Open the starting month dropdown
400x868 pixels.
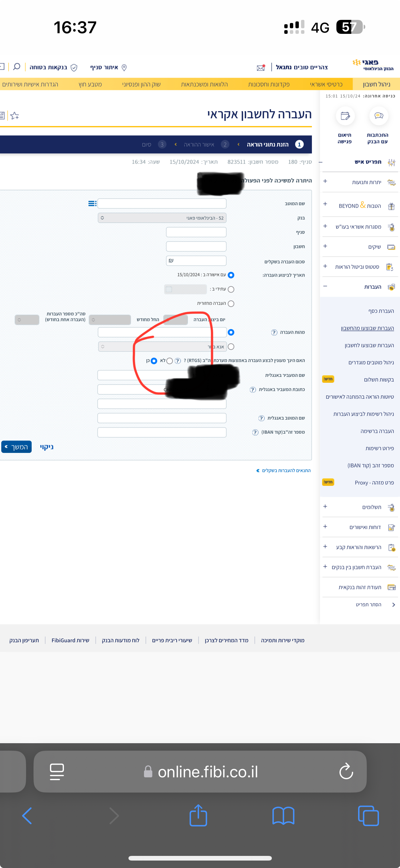pyautogui.click(x=110, y=320)
